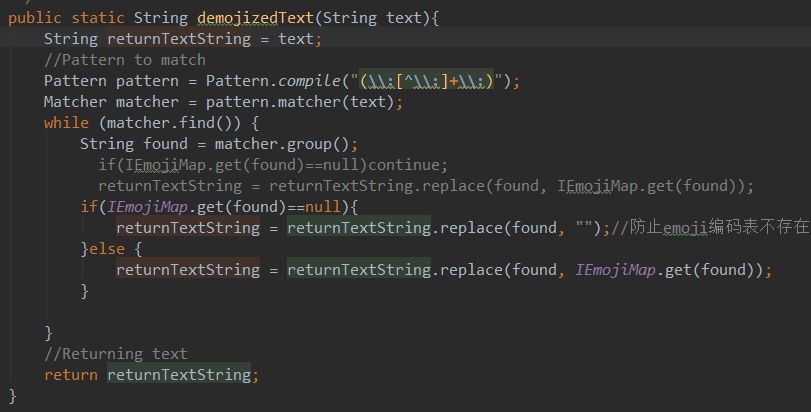Click the final closing brace of the method
Image resolution: width=811 pixels, height=412 pixels.
(x=12, y=396)
